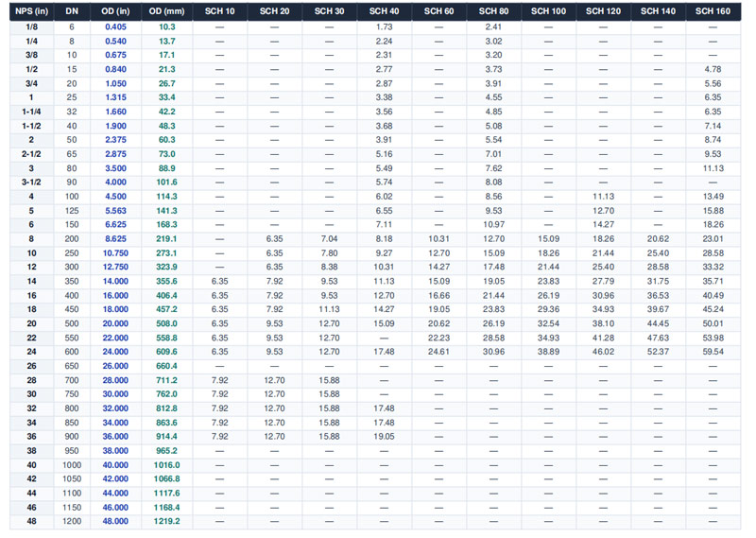This screenshot has width=756, height=538.
Task: Click the 812.8 OD (mm) cell
Action: click(x=167, y=408)
